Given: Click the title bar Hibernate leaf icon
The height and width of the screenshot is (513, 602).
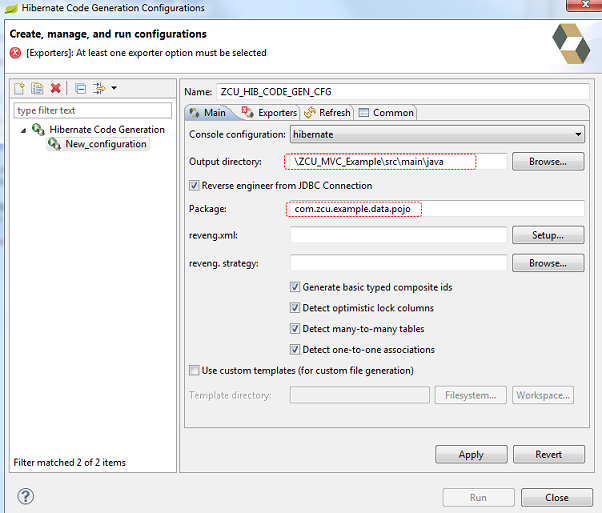Looking at the screenshot, I should tap(11, 8).
